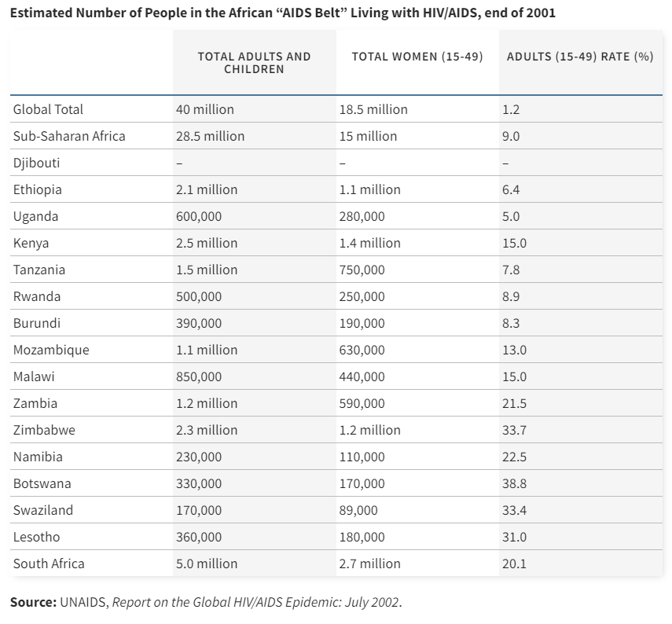Screen dimensions: 672x624
Task: Select the Djibouti country cell
Action: (37, 163)
